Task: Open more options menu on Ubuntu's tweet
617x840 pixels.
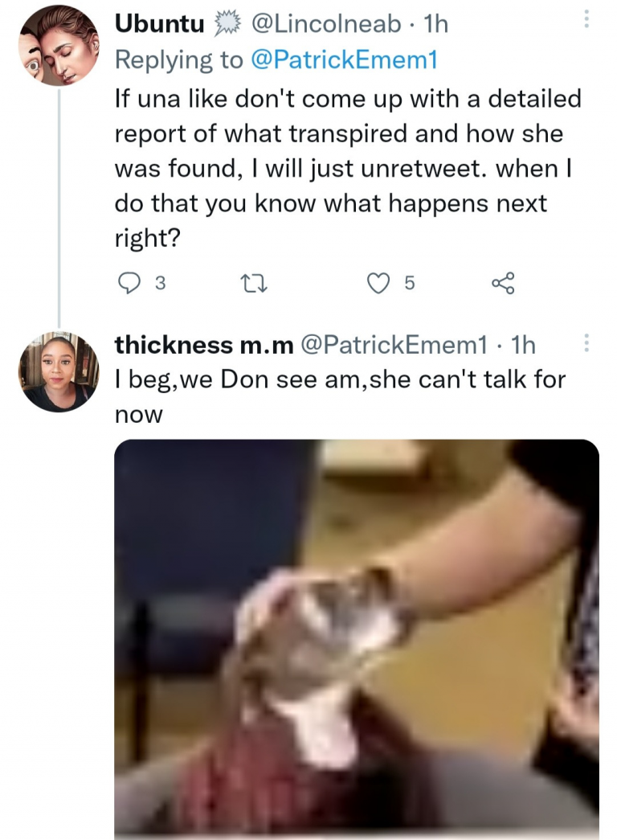Action: (586, 19)
